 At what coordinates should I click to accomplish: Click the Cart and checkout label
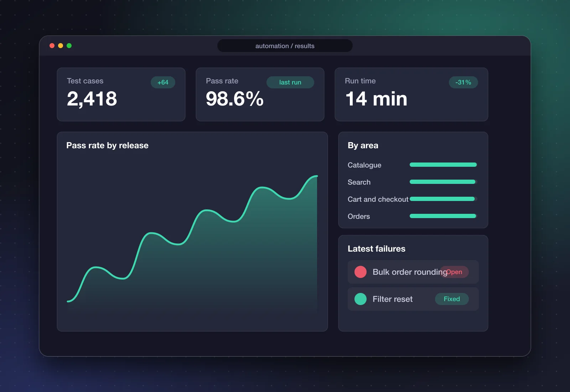[x=378, y=199]
